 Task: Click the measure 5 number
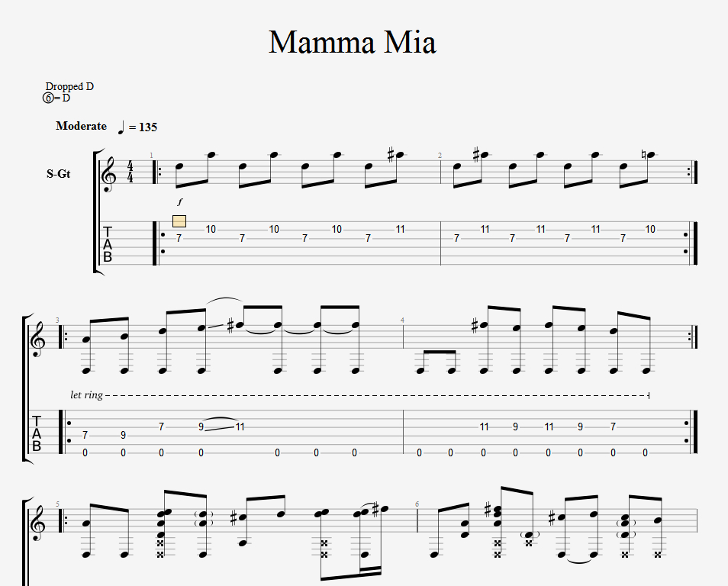[56, 504]
